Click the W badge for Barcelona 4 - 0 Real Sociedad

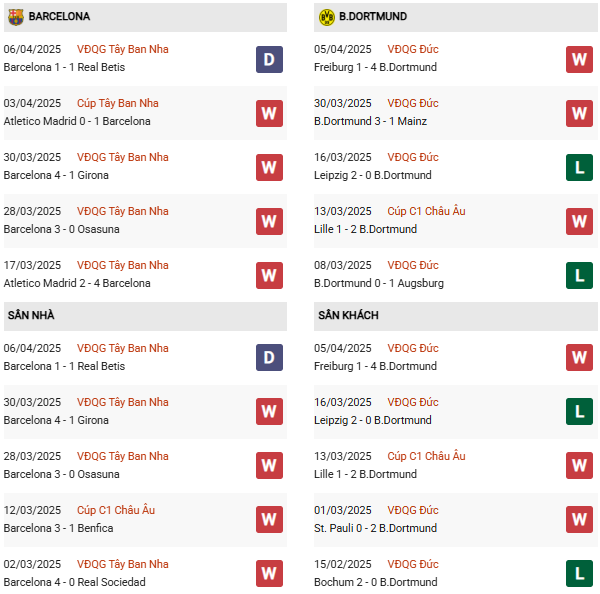coord(269,574)
